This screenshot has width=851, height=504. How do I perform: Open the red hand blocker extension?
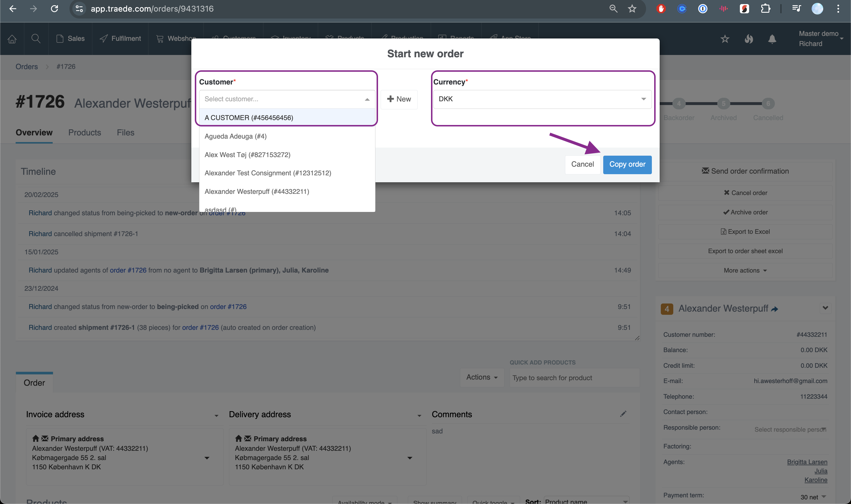click(661, 9)
